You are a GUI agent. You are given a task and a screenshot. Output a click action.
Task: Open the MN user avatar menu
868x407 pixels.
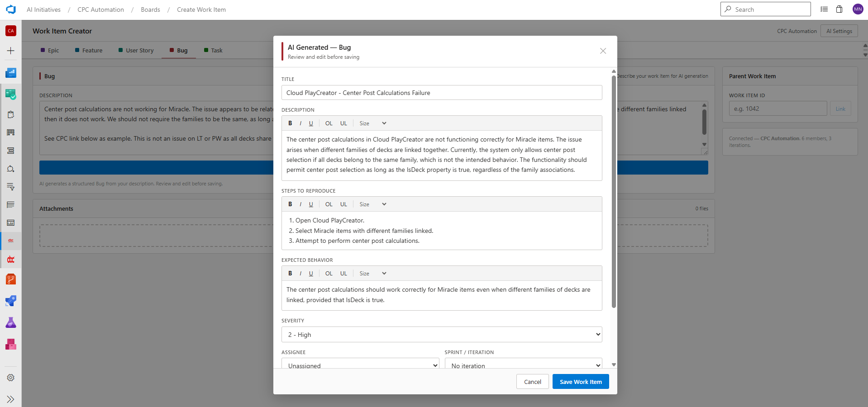858,9
